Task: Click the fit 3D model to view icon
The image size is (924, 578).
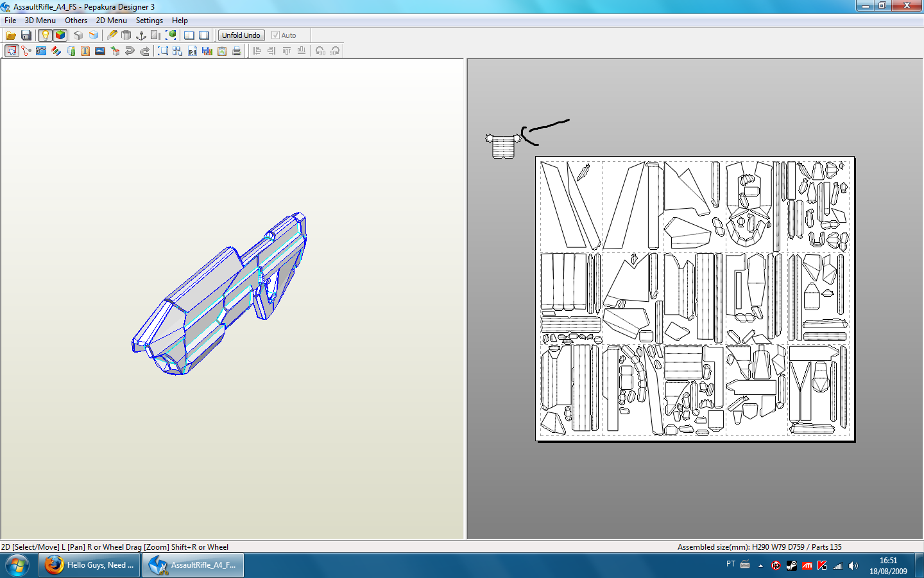Action: point(171,35)
